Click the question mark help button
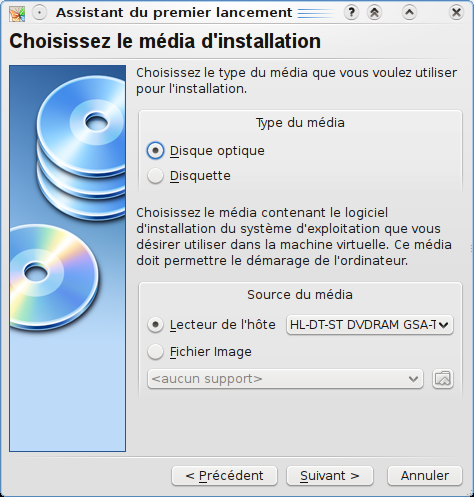The width and height of the screenshot is (474, 497). 351,13
